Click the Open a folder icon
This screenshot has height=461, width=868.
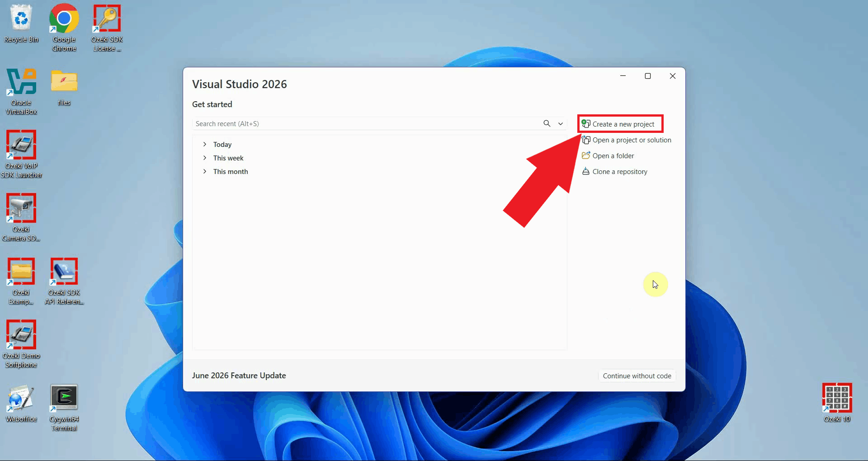(586, 155)
